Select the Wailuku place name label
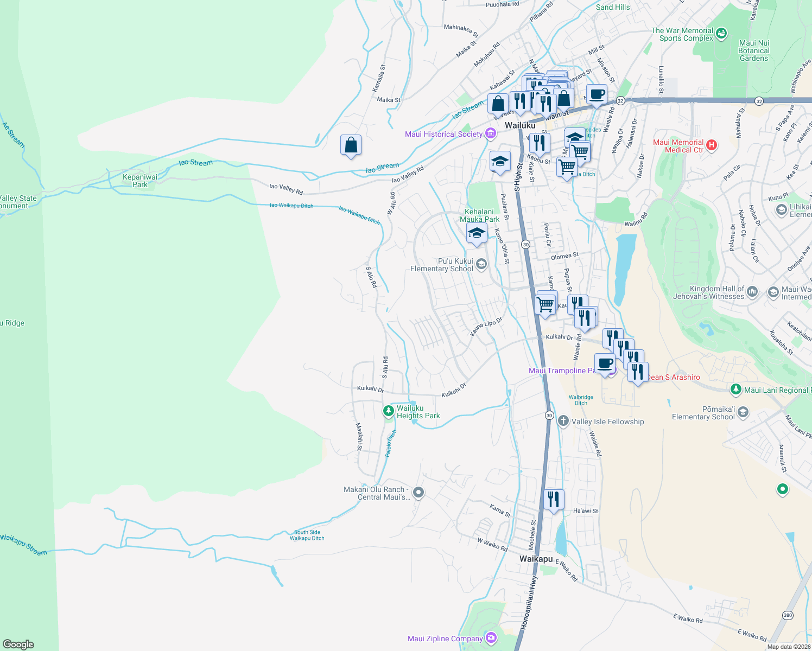 click(520, 125)
